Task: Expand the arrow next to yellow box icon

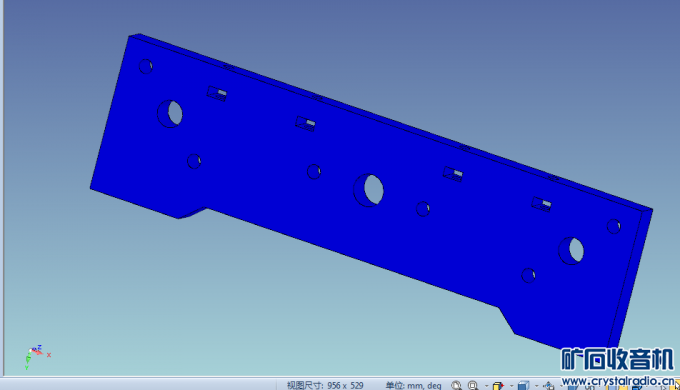Action: [x=512, y=386]
